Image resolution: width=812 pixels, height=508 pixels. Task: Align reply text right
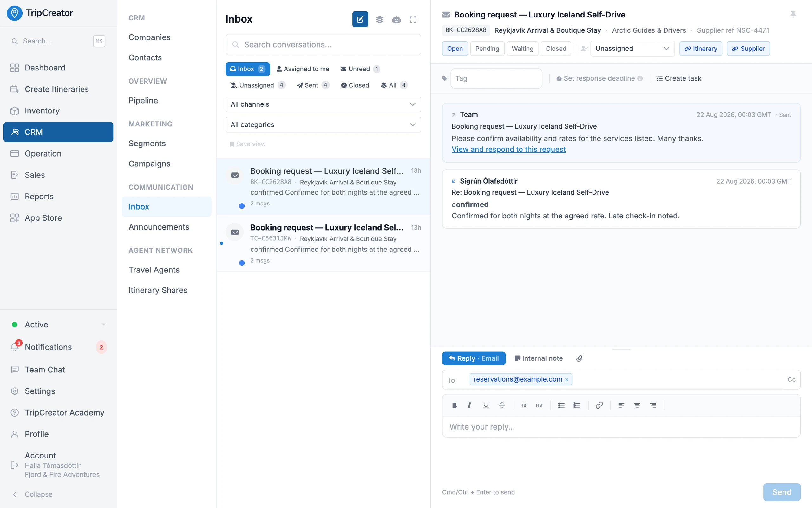(x=653, y=405)
